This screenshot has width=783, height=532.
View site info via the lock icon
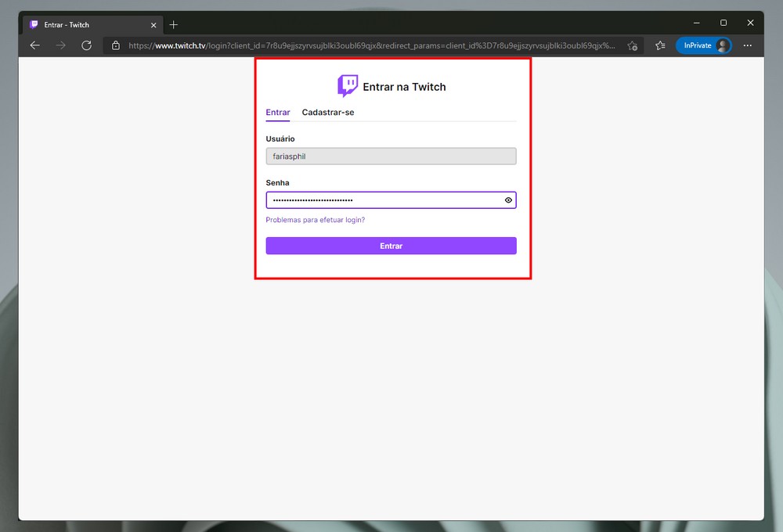[116, 45]
